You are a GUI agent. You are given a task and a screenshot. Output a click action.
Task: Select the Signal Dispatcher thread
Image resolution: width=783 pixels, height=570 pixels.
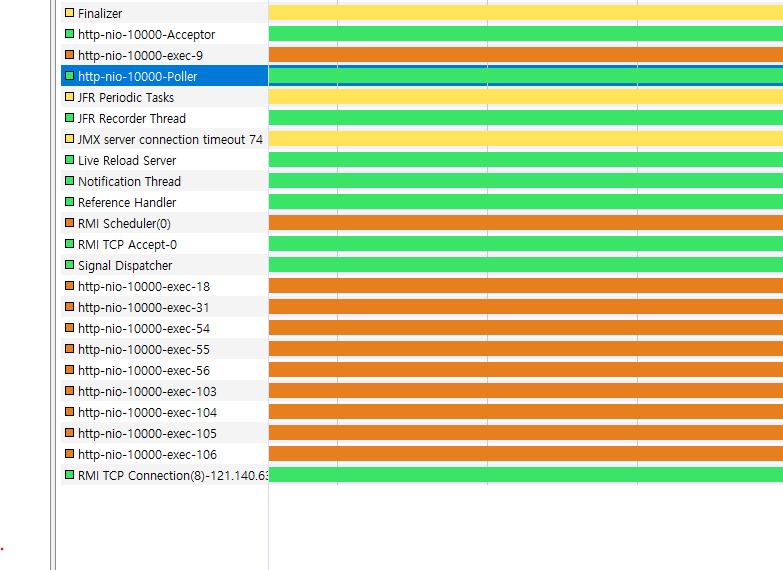[164, 265]
